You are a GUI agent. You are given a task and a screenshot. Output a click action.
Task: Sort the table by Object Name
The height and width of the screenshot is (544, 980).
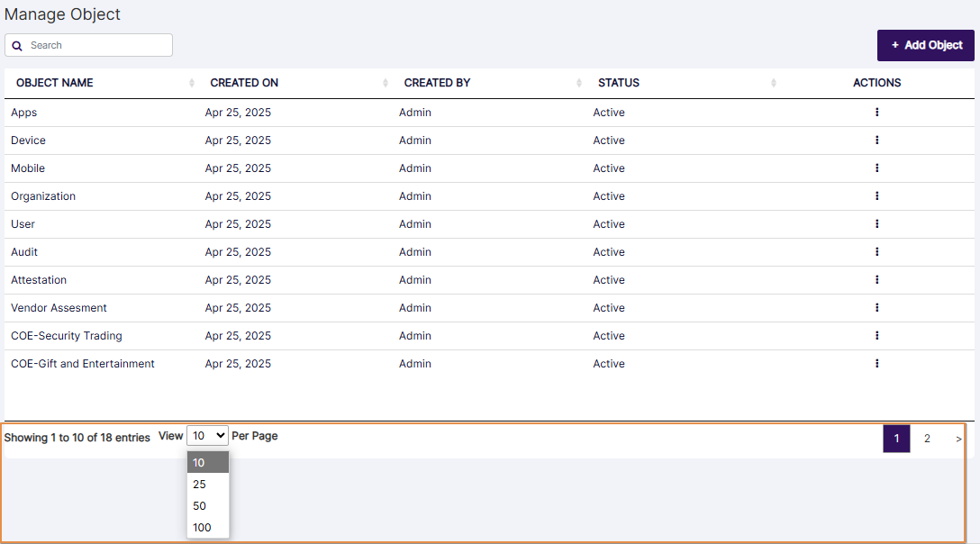click(191, 82)
